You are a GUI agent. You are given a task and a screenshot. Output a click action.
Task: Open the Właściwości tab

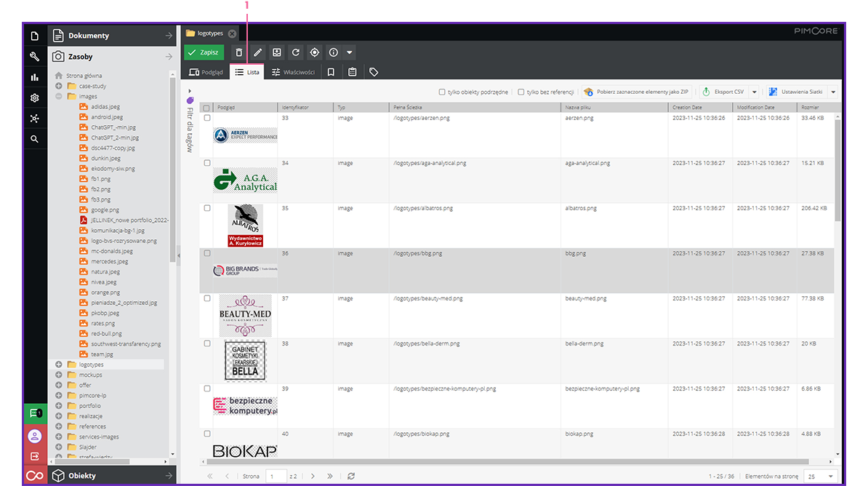293,72
